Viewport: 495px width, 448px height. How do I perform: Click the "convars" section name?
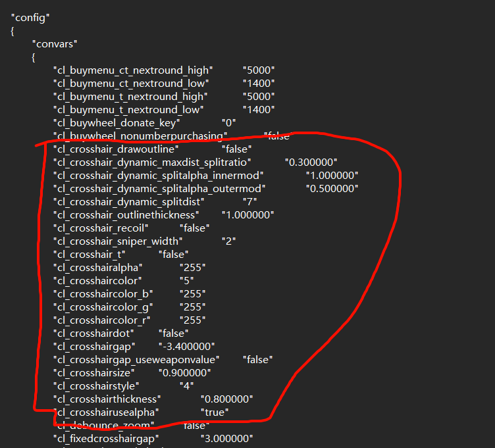point(55,44)
